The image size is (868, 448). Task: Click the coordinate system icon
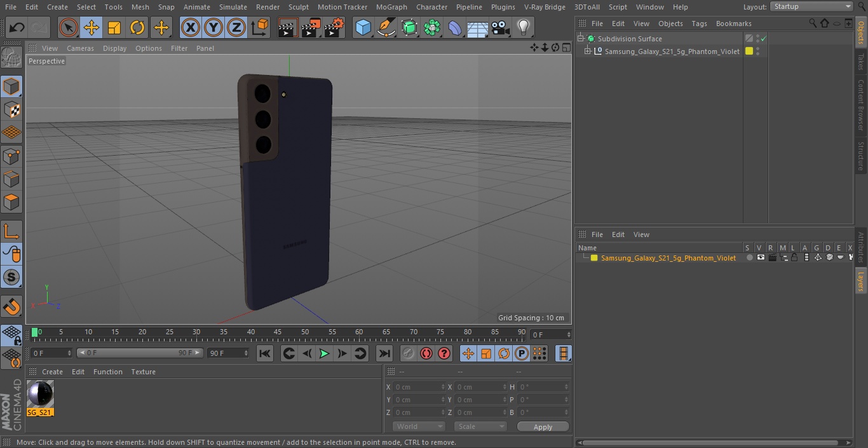260,28
